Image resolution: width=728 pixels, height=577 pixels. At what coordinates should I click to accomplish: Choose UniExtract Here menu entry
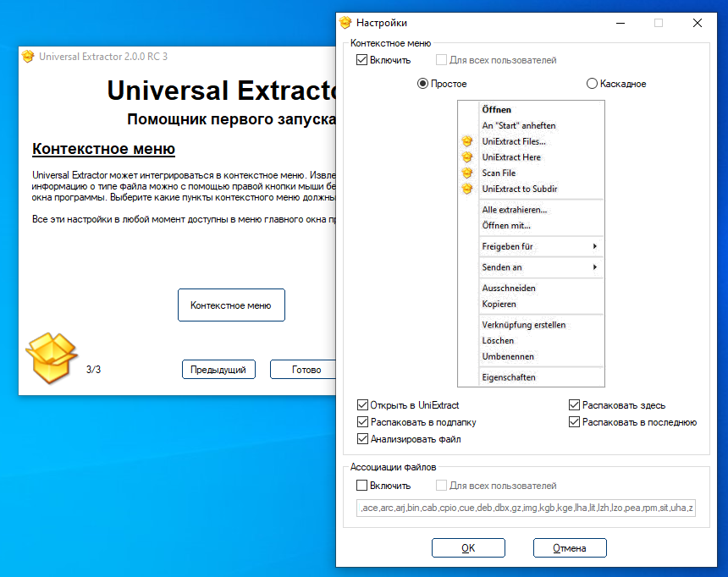click(x=511, y=157)
